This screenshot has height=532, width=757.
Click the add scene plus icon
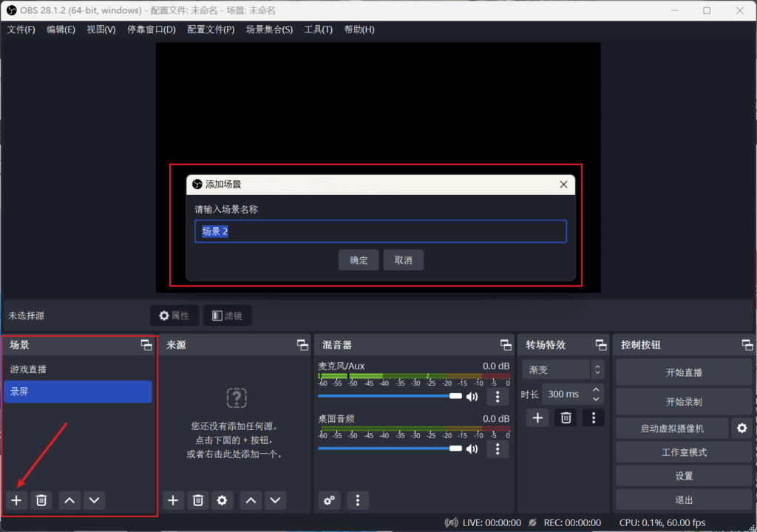(x=16, y=500)
